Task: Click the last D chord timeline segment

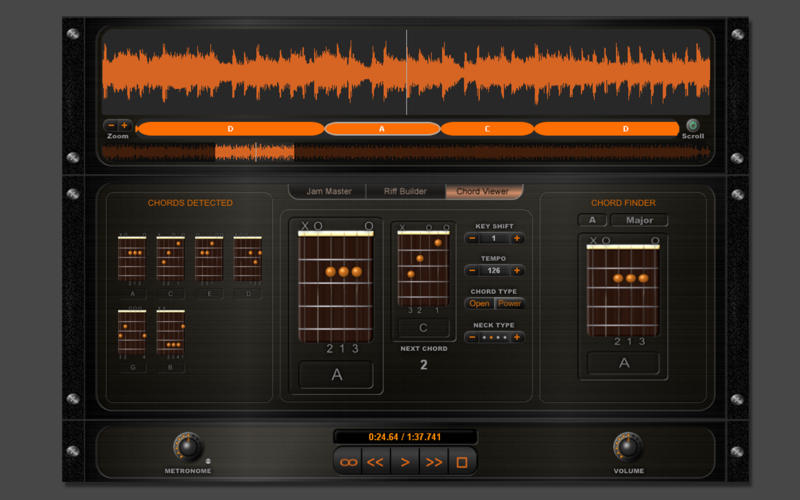Action: [607, 129]
